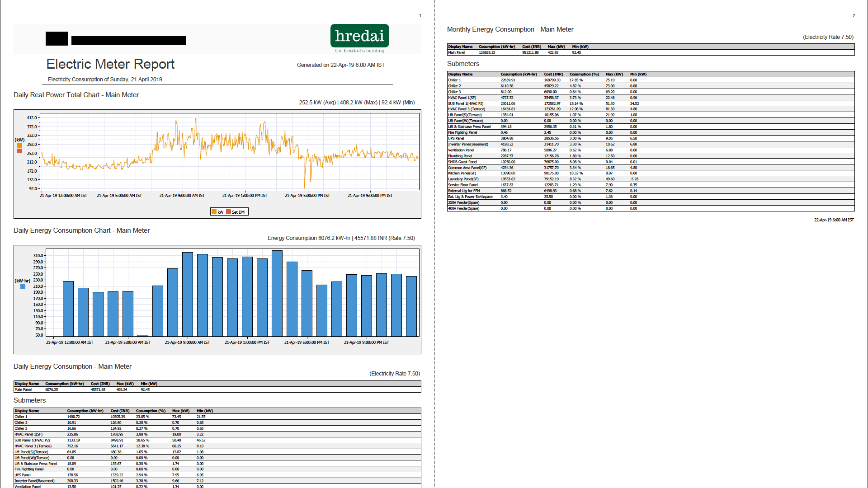The image size is (868, 488).
Task: Click the page 2 footer timestamp
Action: pos(834,220)
